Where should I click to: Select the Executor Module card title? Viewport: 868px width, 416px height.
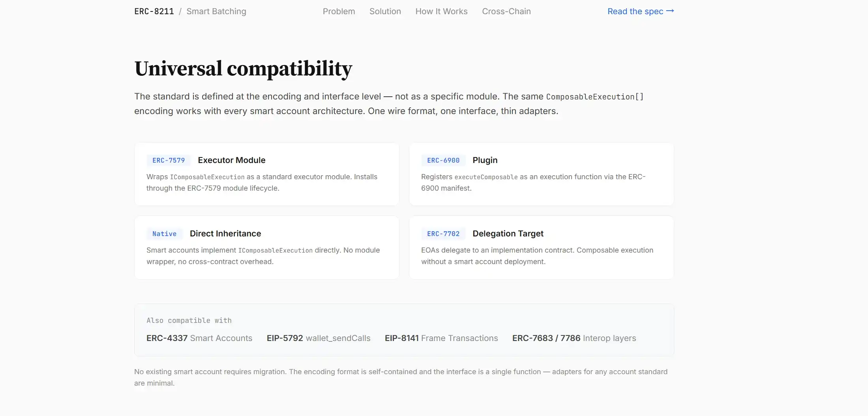pos(231,160)
